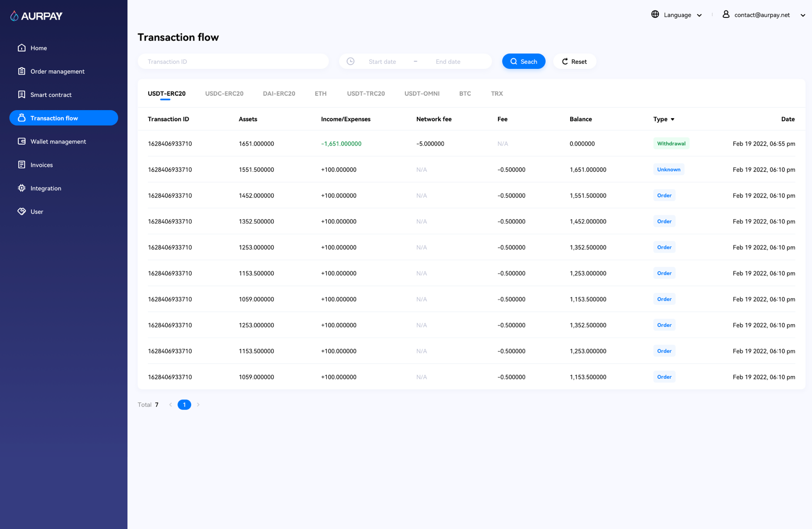Click the Transaction flow page heading
The image size is (812, 529).
pos(178,37)
